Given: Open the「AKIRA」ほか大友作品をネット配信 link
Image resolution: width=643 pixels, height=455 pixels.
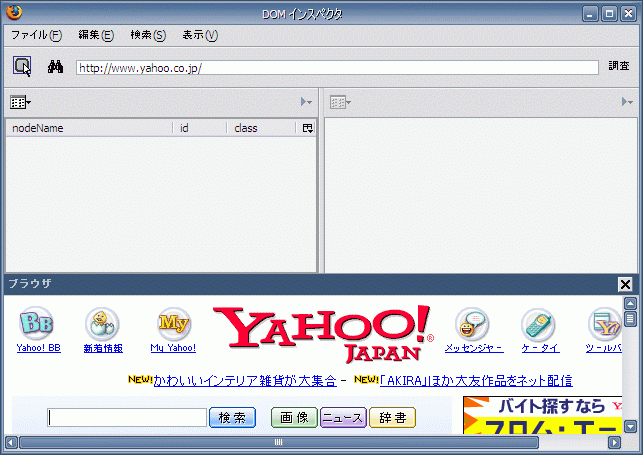Looking at the screenshot, I should pos(476,381).
